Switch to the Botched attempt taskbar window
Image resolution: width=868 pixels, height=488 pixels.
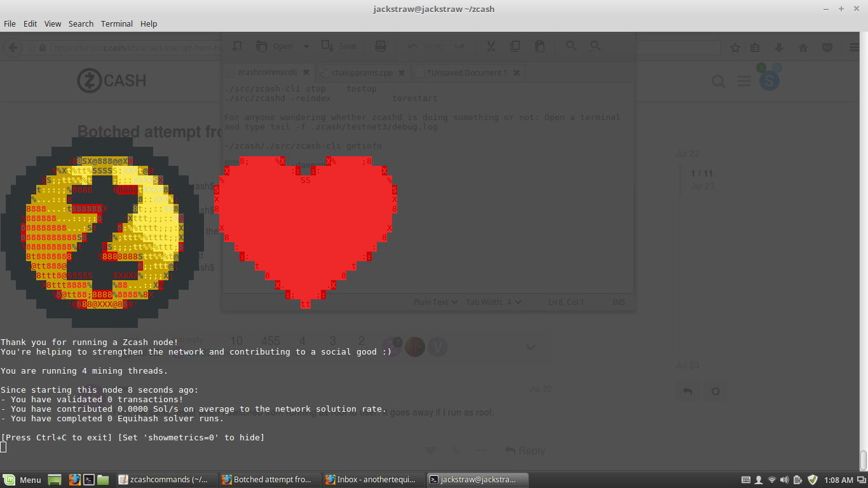point(270,480)
